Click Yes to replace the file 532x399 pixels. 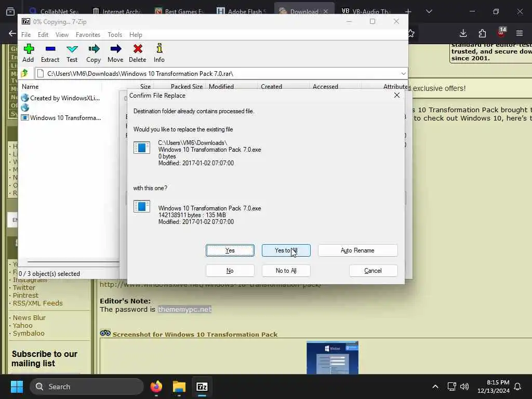coord(230,250)
